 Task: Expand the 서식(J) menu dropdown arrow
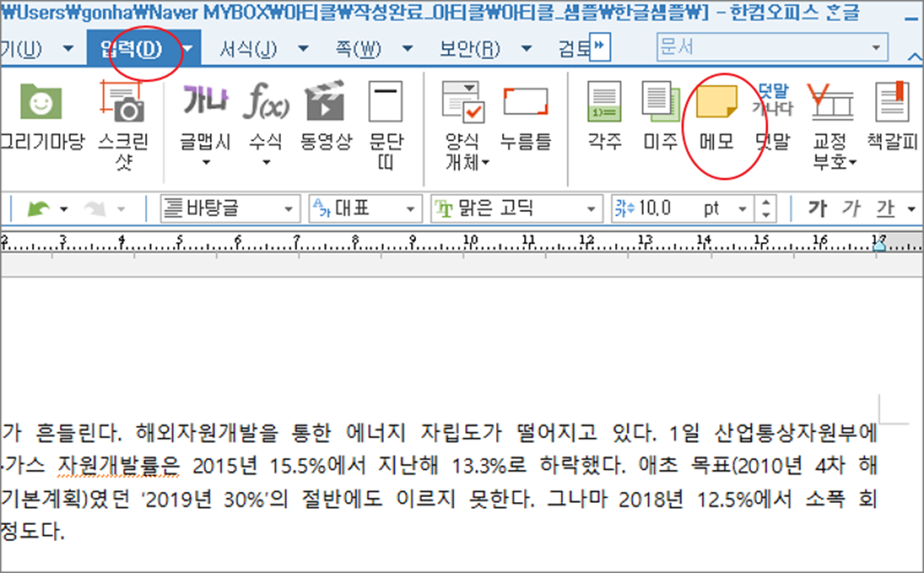(x=303, y=49)
